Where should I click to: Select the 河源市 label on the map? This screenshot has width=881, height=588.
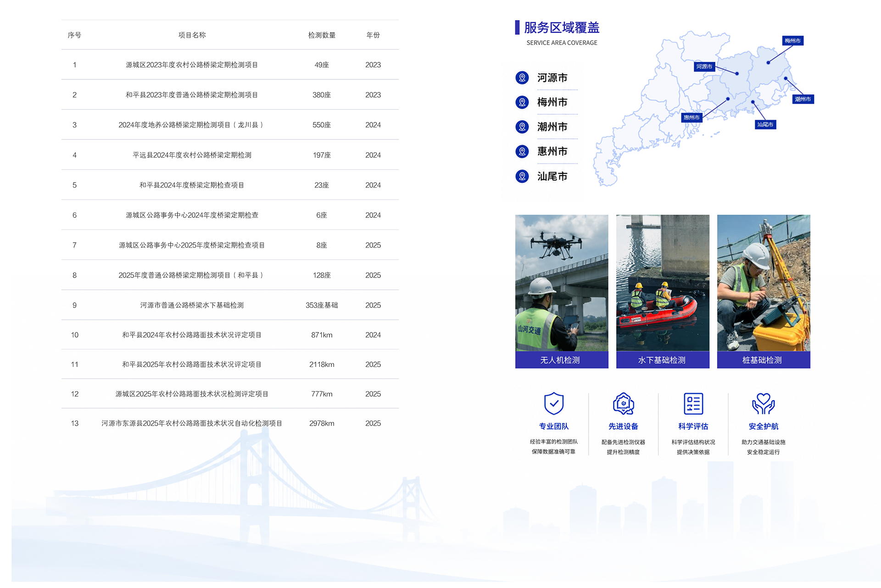[704, 67]
